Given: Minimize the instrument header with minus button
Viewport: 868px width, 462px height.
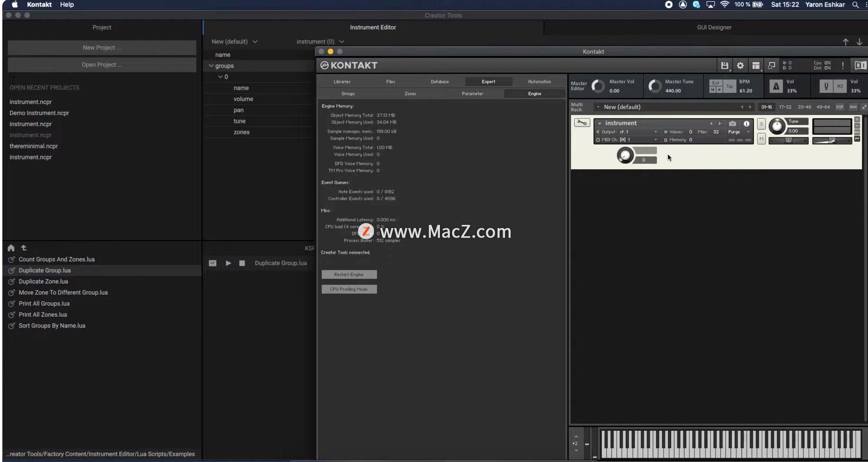Looking at the screenshot, I should click(857, 125).
